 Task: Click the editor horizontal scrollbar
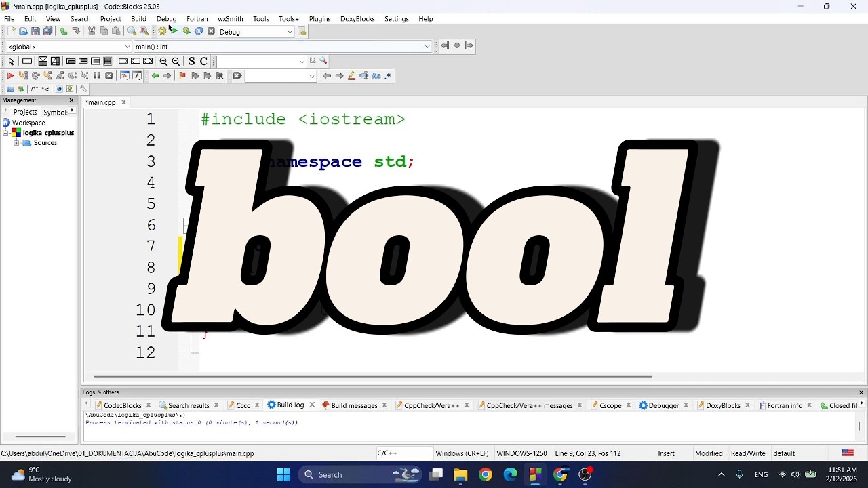pyautogui.click(x=373, y=376)
